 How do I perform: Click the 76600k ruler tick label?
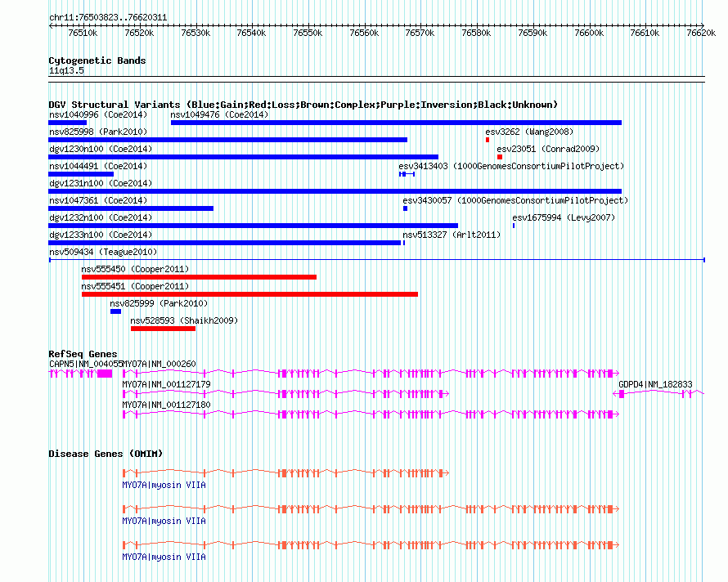pos(589,33)
